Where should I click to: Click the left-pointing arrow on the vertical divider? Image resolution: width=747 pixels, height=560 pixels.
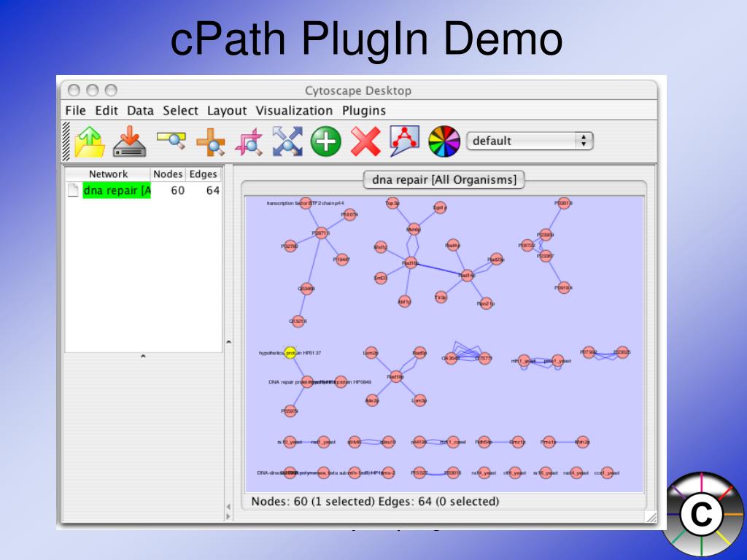coord(228,507)
